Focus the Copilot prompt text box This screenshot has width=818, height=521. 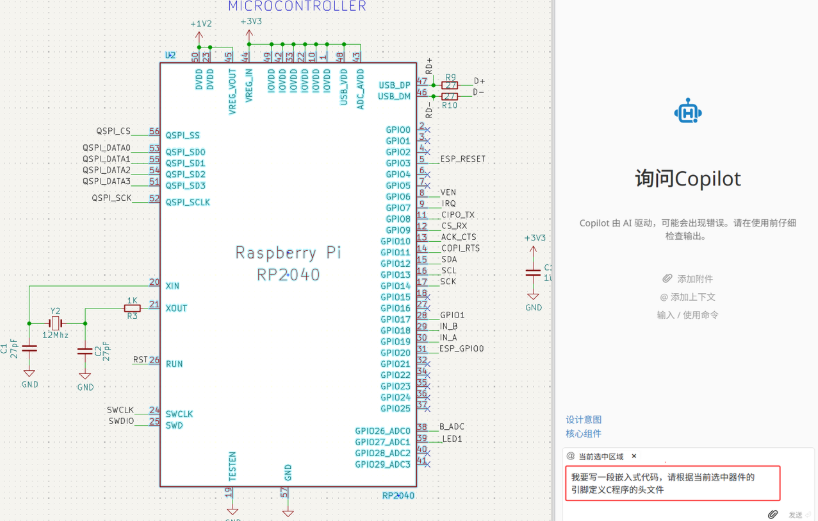673,483
